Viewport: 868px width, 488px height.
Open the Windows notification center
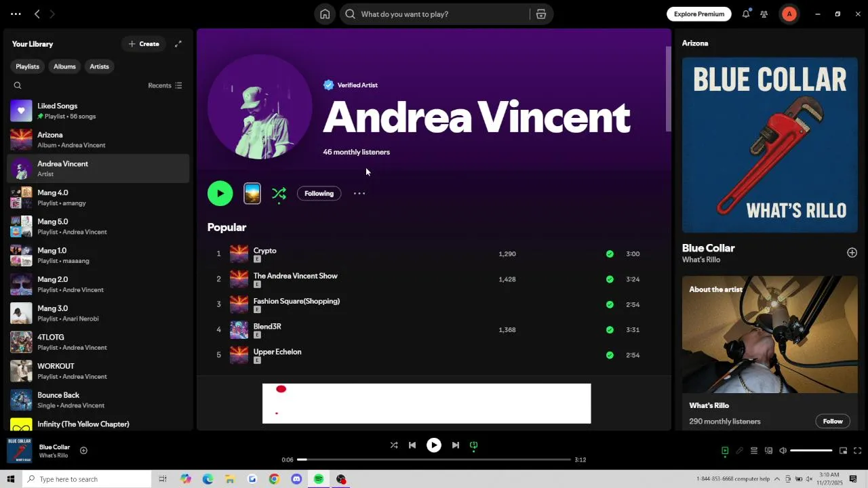tap(853, 479)
